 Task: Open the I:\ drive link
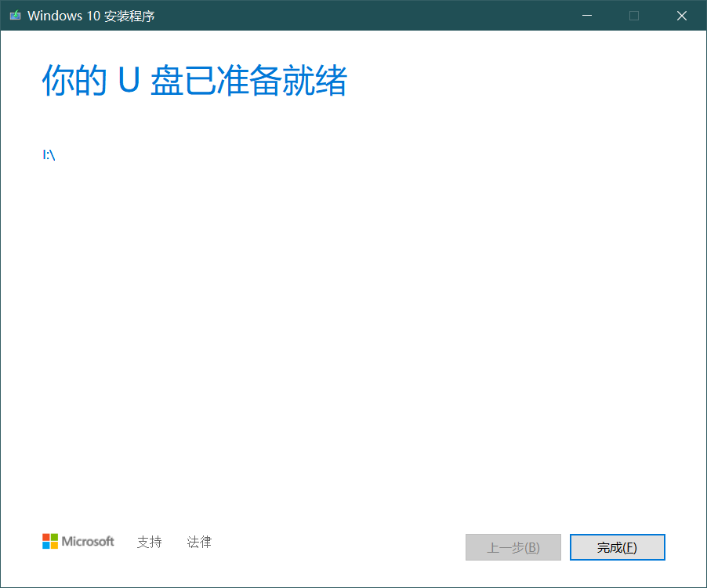click(49, 155)
